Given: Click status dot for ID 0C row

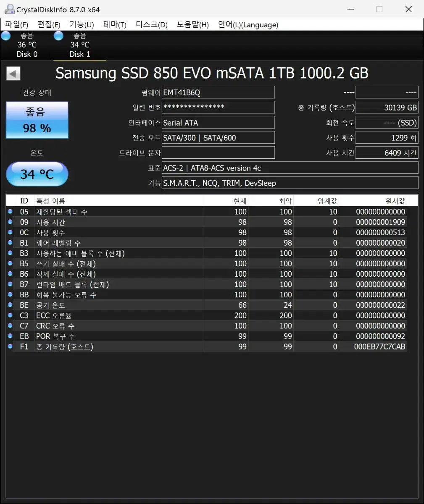Looking at the screenshot, I should pos(10,232).
